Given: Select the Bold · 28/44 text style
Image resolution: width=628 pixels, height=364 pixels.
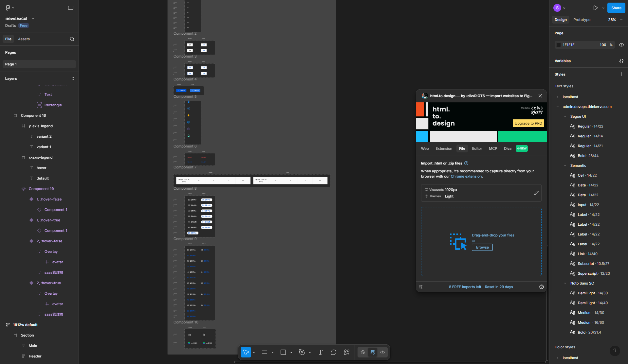Looking at the screenshot, I should coord(588,156).
